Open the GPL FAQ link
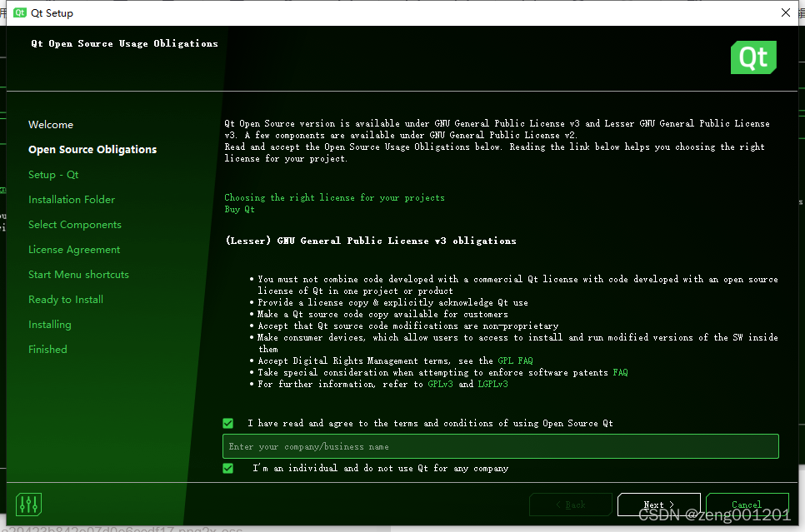This screenshot has height=532, width=805. tap(517, 360)
